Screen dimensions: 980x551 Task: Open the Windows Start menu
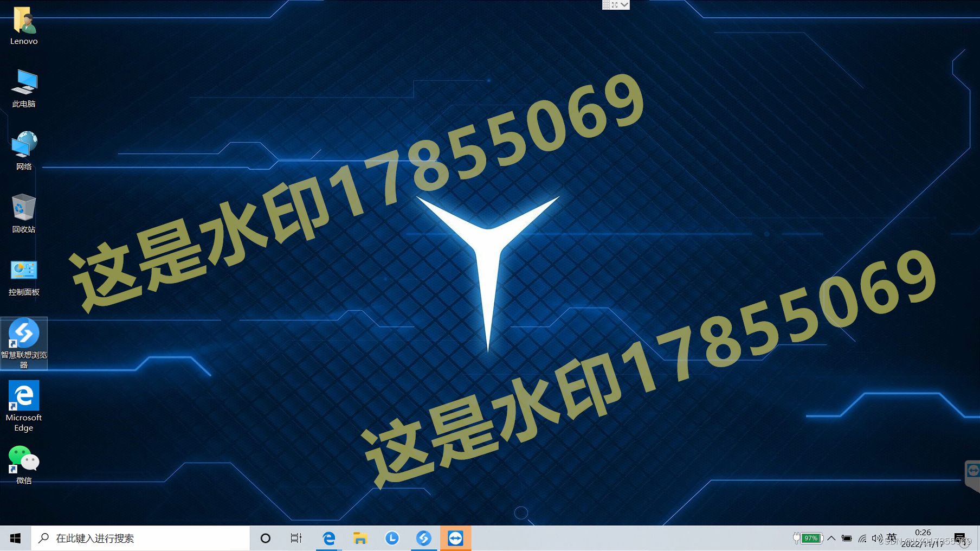pos(15,538)
